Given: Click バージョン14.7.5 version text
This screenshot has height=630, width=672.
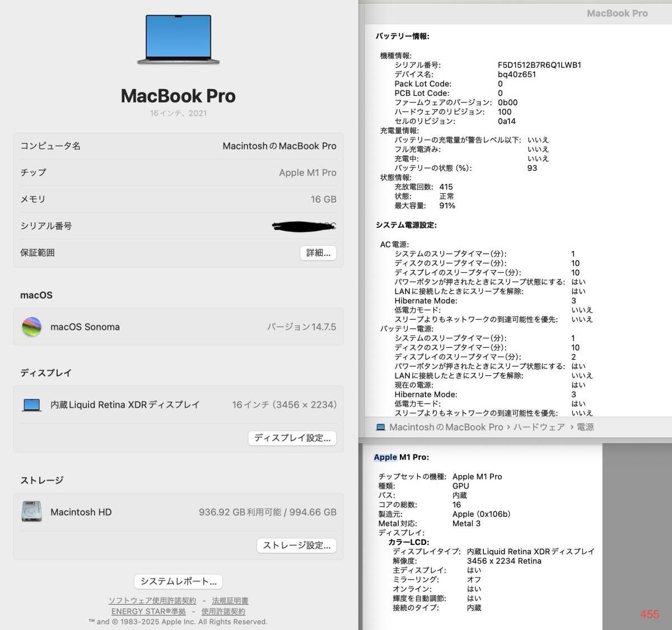Looking at the screenshot, I should [x=301, y=327].
